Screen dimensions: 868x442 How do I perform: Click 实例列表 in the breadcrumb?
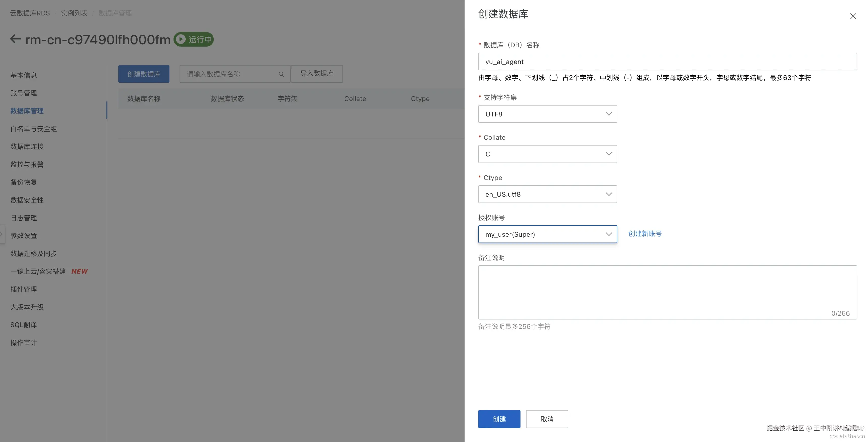pos(74,13)
